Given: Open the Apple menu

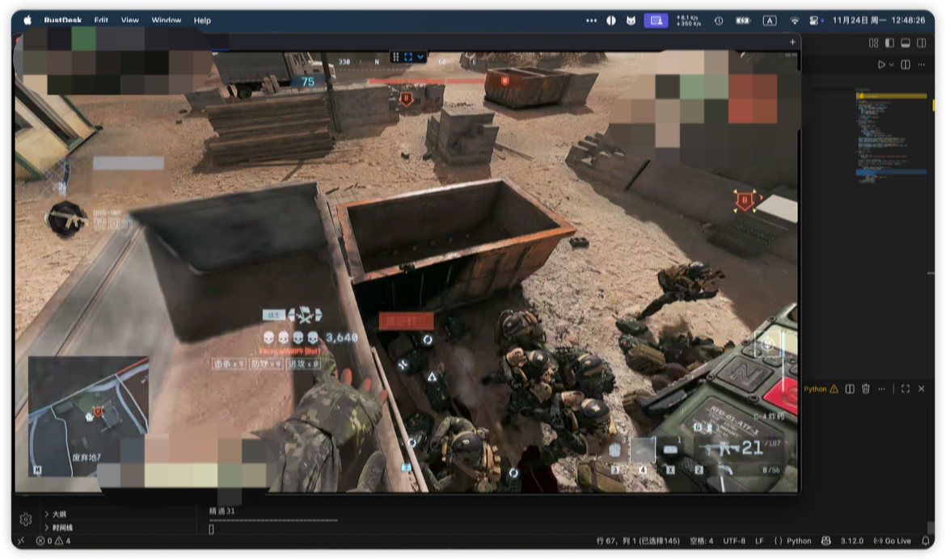Looking at the screenshot, I should click(x=27, y=20).
